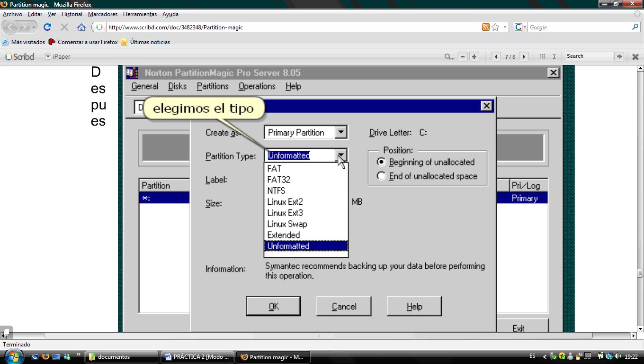Image resolution: width=644 pixels, height=364 pixels.
Task: Choose Extended from the partition type list
Action: click(305, 235)
